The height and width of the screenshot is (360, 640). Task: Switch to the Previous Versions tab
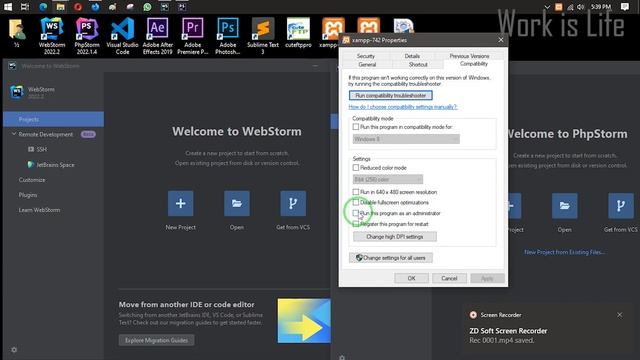[469, 56]
